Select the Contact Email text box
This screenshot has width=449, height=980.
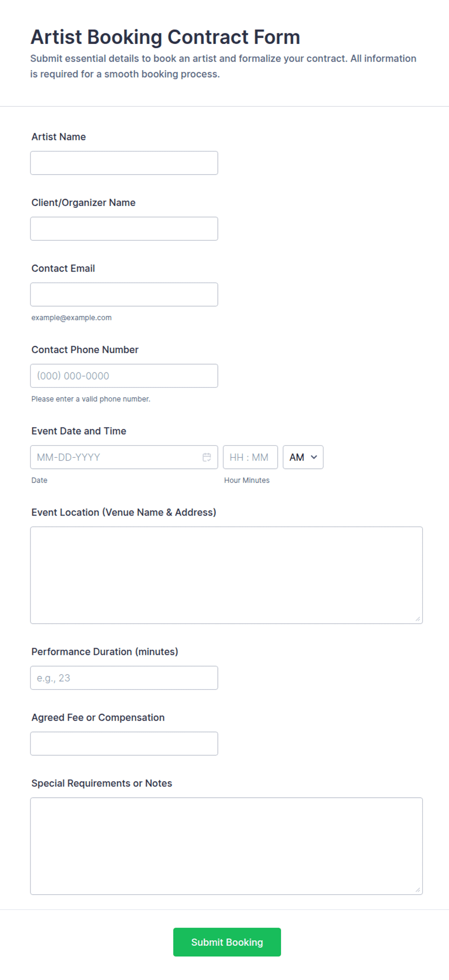point(124,294)
